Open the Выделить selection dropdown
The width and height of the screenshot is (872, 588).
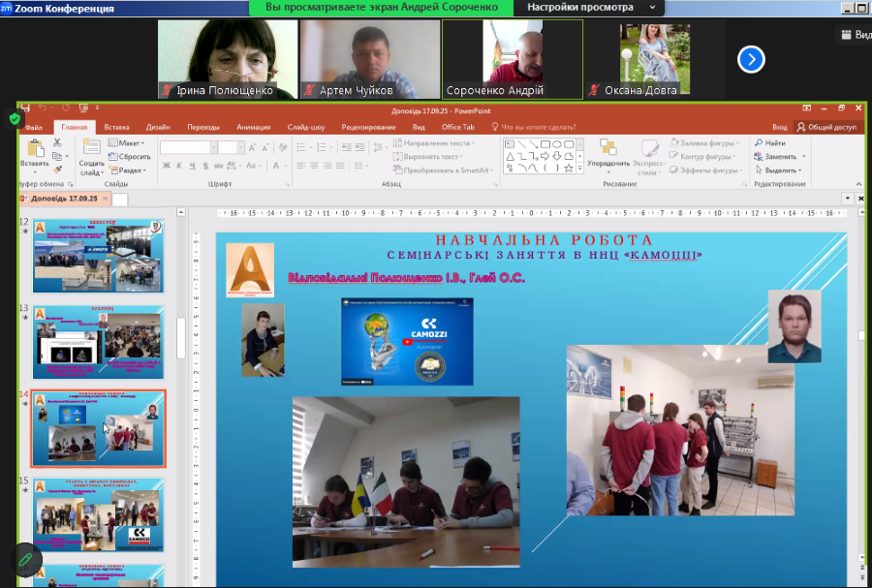tap(781, 170)
